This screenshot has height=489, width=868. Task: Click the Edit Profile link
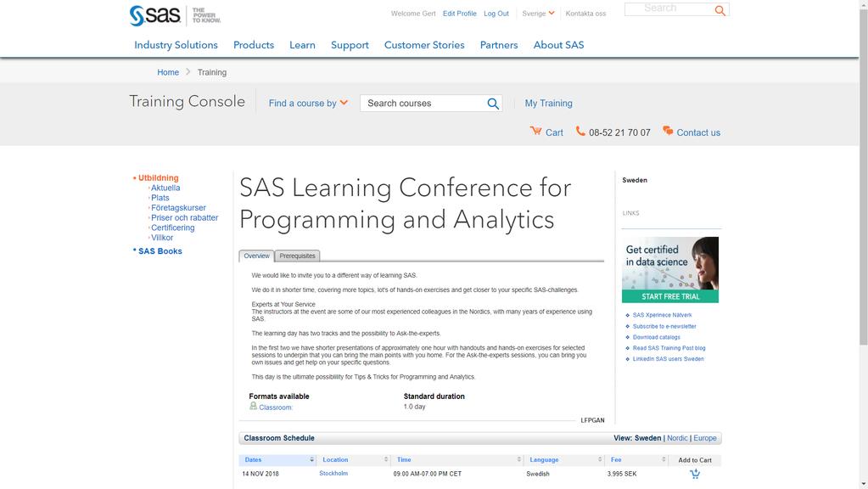pos(460,14)
